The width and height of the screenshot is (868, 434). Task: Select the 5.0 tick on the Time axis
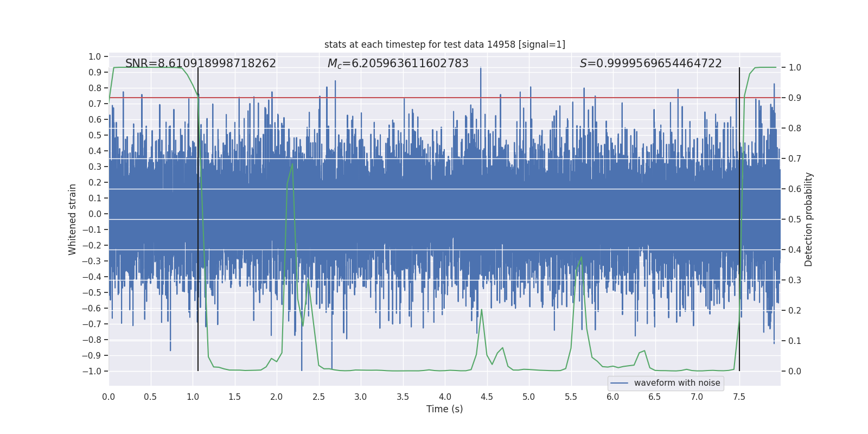click(529, 397)
